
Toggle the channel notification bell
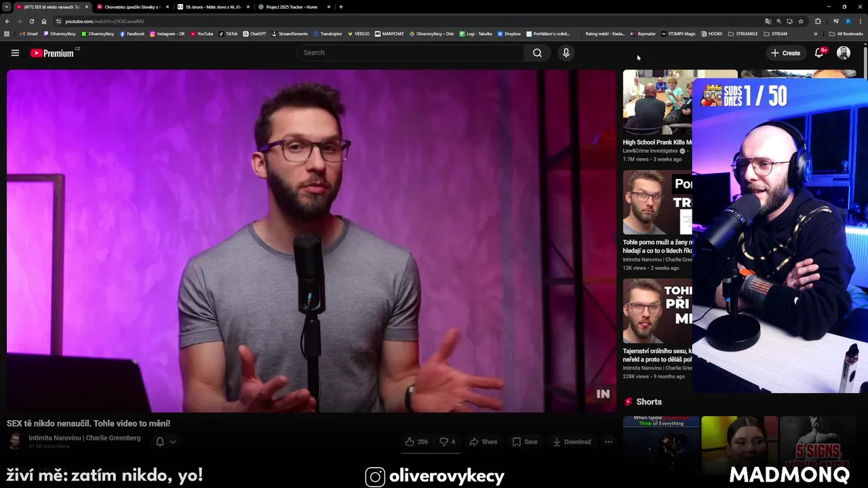[160, 442]
